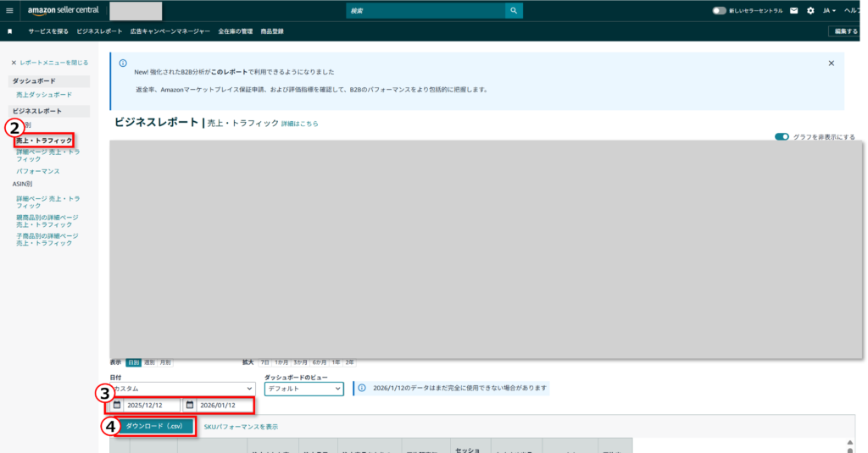Open the mail messages icon

793,10
